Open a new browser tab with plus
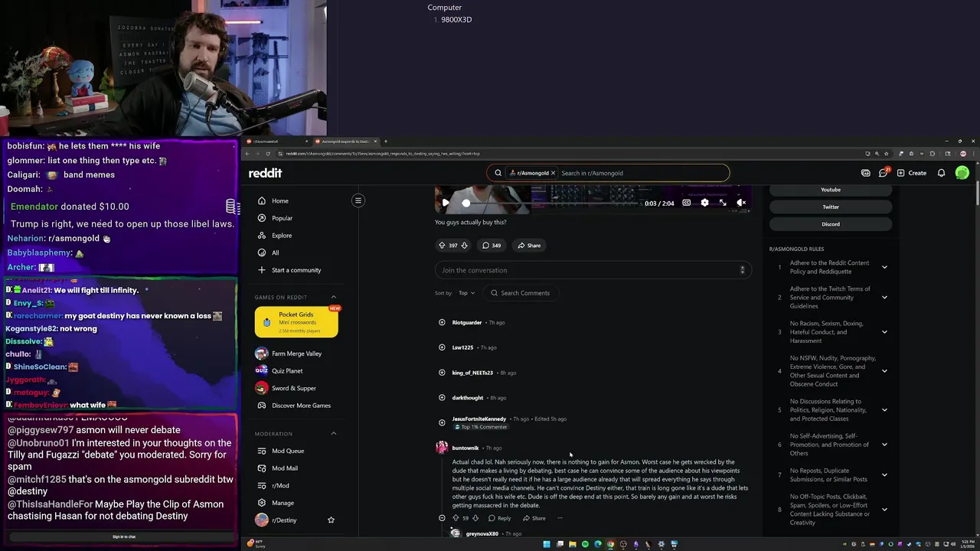 tap(385, 141)
